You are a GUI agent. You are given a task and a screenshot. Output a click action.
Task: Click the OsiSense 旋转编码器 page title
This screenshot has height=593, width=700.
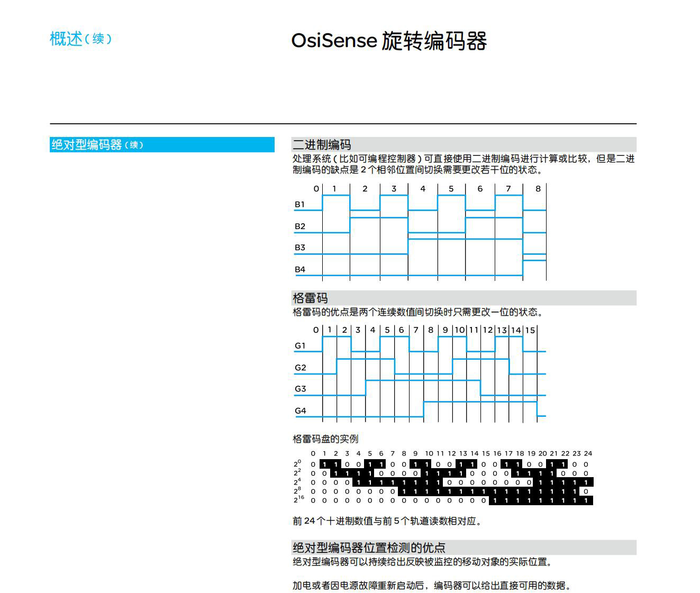click(389, 41)
